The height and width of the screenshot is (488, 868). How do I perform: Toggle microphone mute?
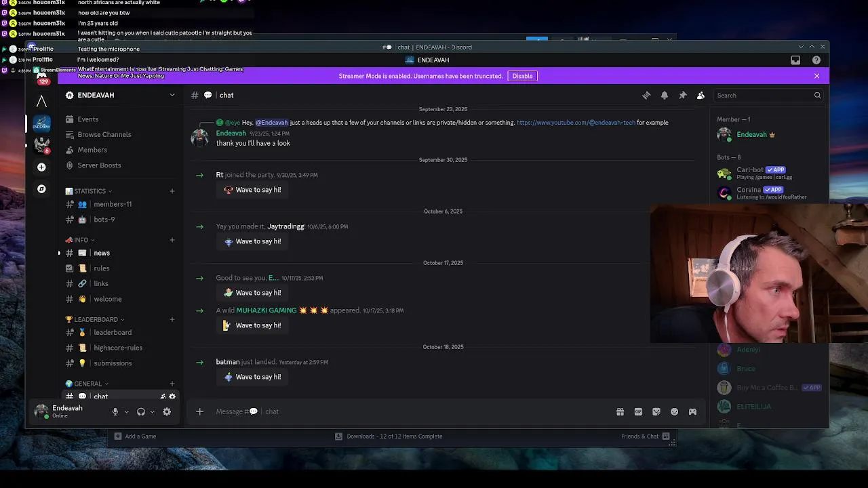[115, 411]
